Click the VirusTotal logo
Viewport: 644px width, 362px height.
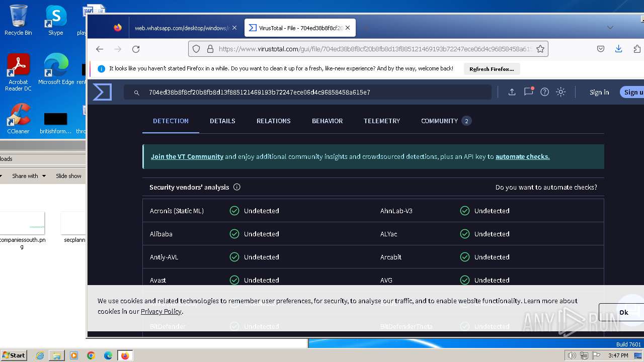coord(102,92)
